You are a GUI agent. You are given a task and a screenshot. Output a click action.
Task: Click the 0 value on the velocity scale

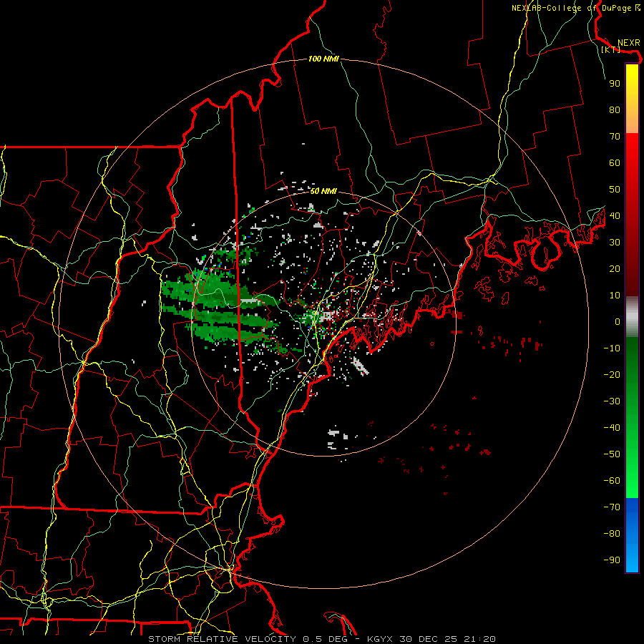pos(618,322)
